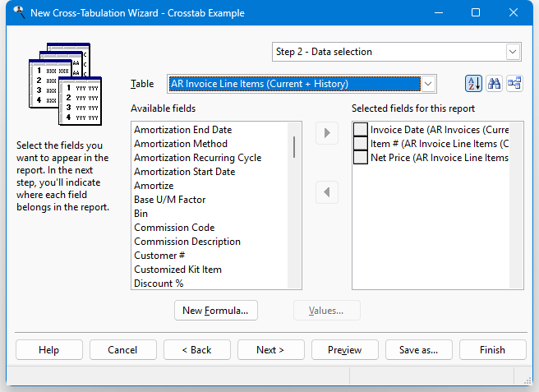Screen dimensions: 539x392
Task: Click the left arrow to remove field
Action: pos(327,192)
